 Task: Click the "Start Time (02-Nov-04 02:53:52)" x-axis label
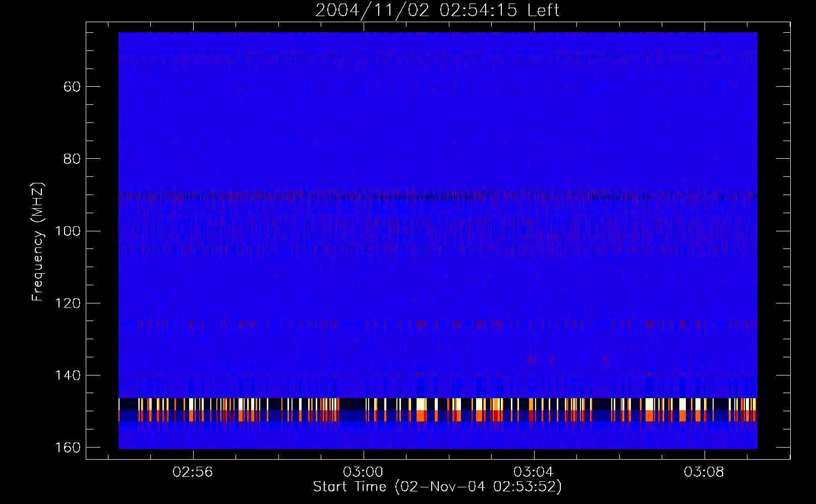(437, 487)
